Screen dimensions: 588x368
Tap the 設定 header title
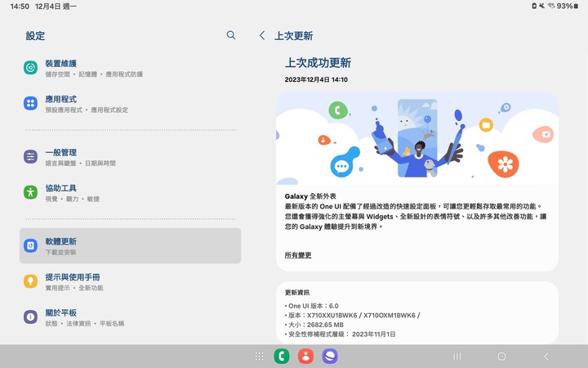pyautogui.click(x=35, y=36)
